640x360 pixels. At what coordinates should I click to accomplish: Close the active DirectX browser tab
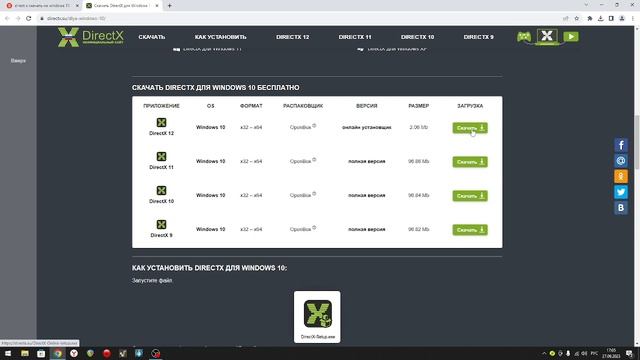point(157,6)
